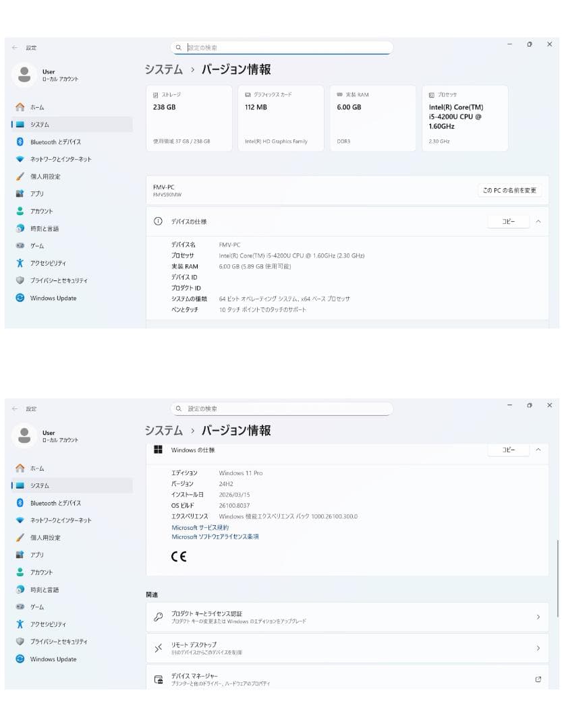Click システム breadcrumb in Windows の仕様 window
The height and width of the screenshot is (728, 564).
pos(163,430)
